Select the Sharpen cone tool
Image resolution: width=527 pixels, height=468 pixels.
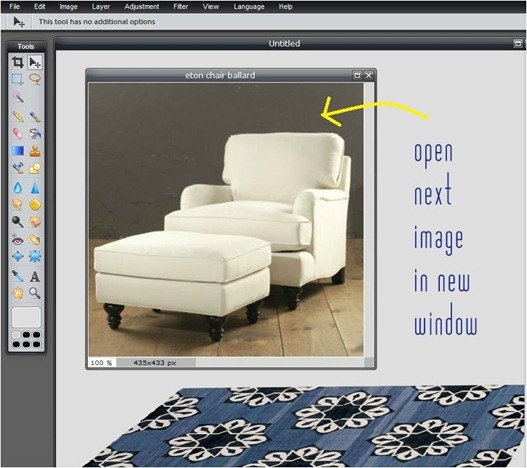(x=35, y=188)
